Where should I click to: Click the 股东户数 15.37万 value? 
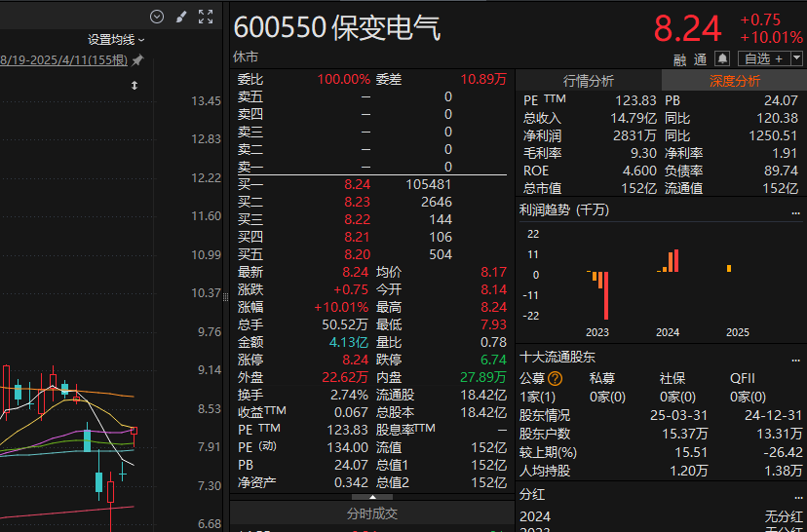684,434
